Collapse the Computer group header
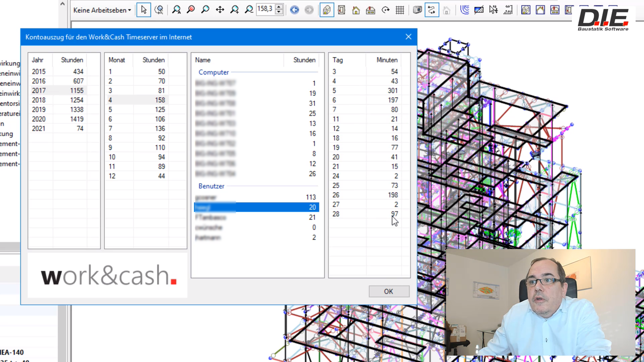This screenshot has width=644, height=362. [214, 72]
